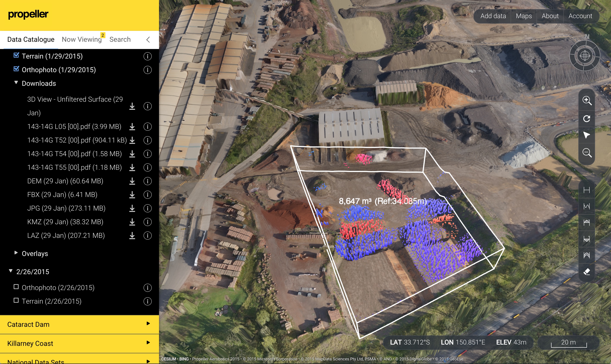Open info for Orthophoto (2/26/2015)
Image resolution: width=611 pixels, height=364 pixels.
tap(147, 288)
